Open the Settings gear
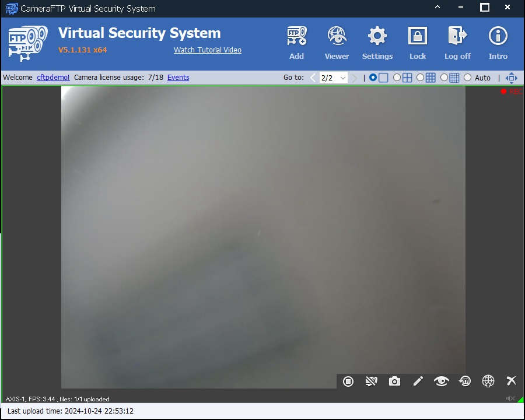 377,37
